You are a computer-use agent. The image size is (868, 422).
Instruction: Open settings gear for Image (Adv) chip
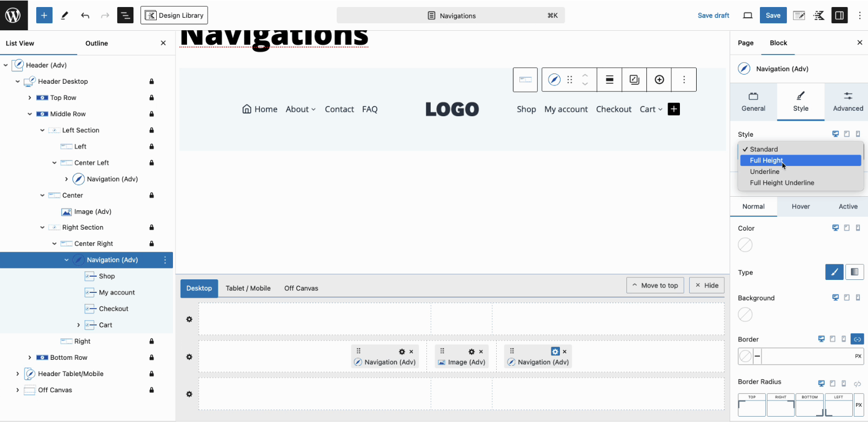pyautogui.click(x=471, y=352)
